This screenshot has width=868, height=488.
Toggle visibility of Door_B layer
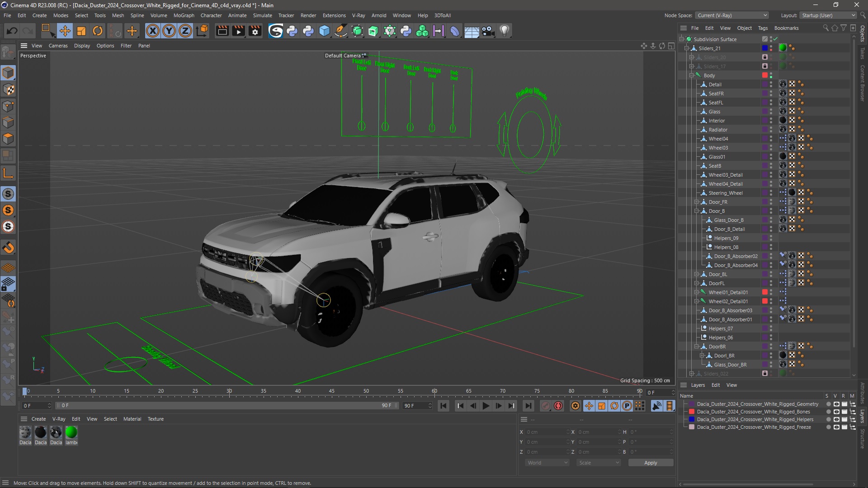point(771,209)
